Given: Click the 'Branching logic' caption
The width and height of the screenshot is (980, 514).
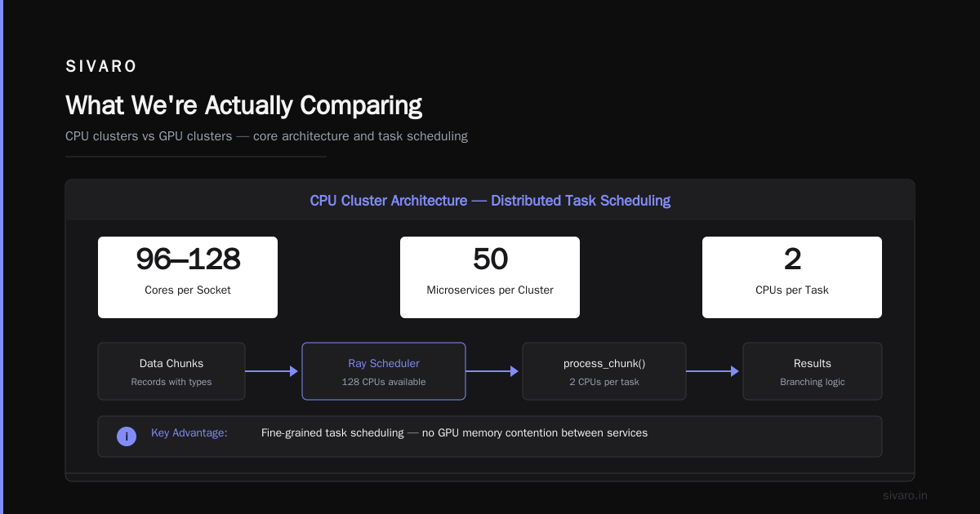Looking at the screenshot, I should tap(813, 382).
